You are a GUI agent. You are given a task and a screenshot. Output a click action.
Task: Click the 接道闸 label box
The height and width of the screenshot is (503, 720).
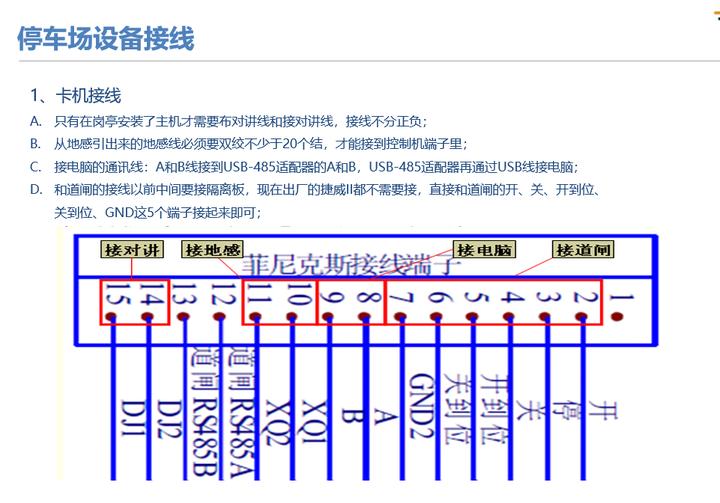[x=583, y=250]
